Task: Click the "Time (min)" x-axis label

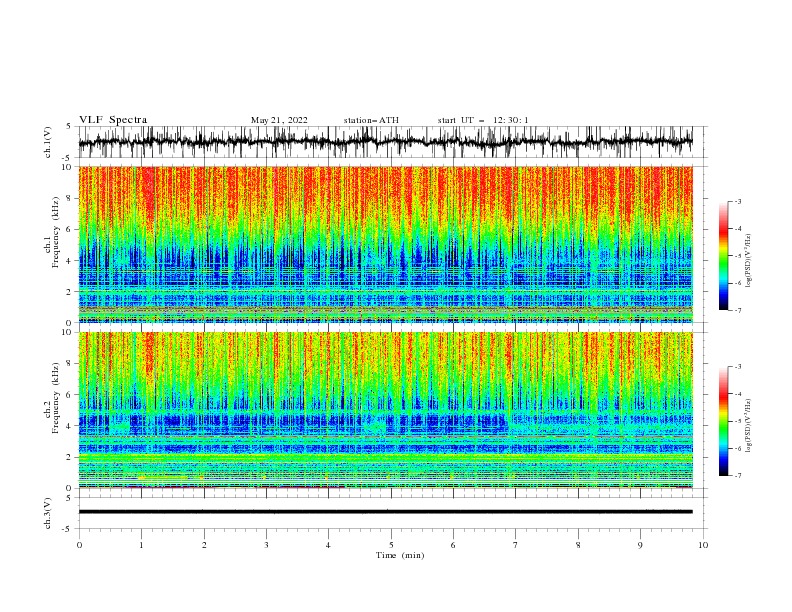Action: 400,555
